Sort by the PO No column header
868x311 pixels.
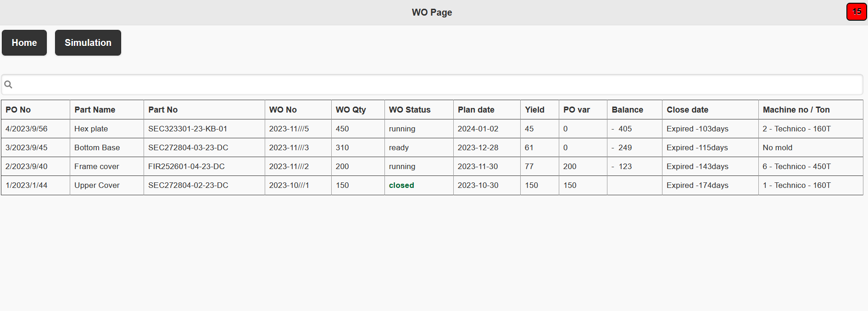[x=18, y=110]
